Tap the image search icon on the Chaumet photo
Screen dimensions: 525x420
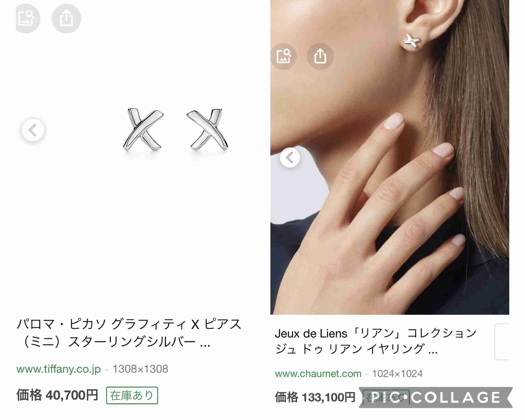pos(283,56)
